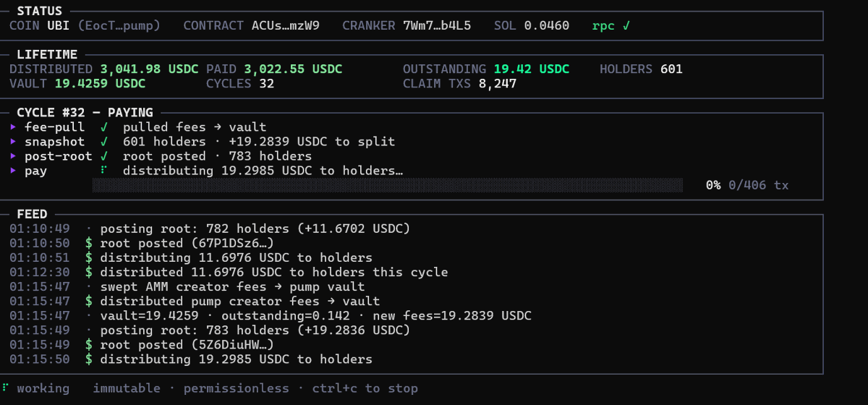
Task: Click the purple arrow beside snapshot
Action: pyautogui.click(x=14, y=142)
